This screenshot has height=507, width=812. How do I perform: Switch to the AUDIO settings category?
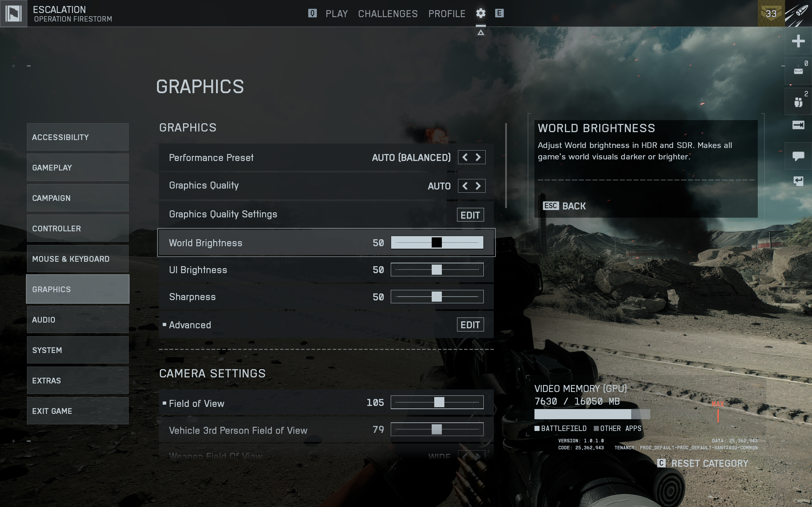click(77, 319)
